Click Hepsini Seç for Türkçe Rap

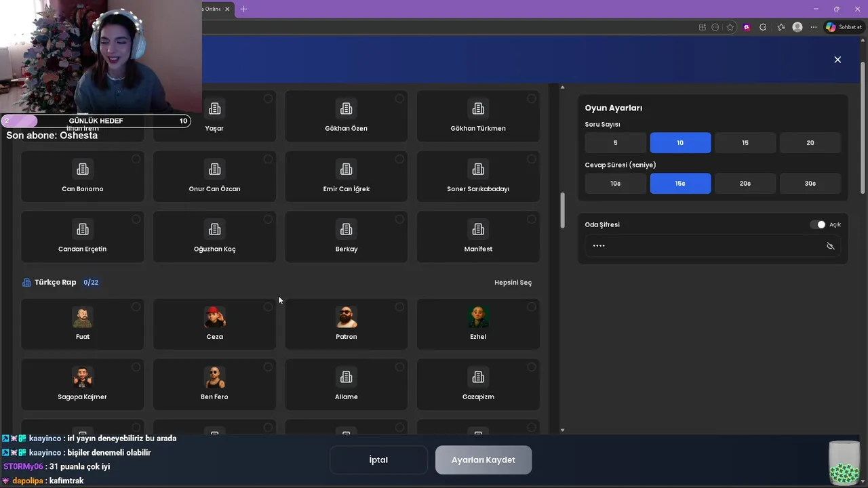tap(513, 283)
